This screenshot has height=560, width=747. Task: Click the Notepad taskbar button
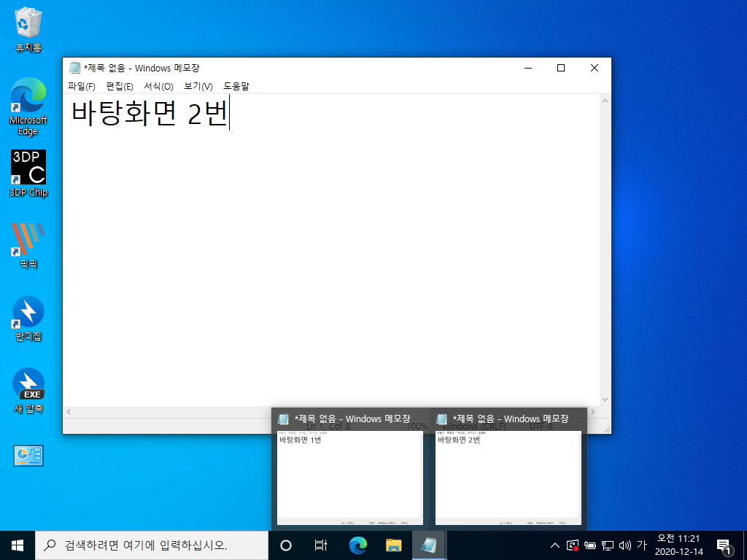pyautogui.click(x=429, y=545)
